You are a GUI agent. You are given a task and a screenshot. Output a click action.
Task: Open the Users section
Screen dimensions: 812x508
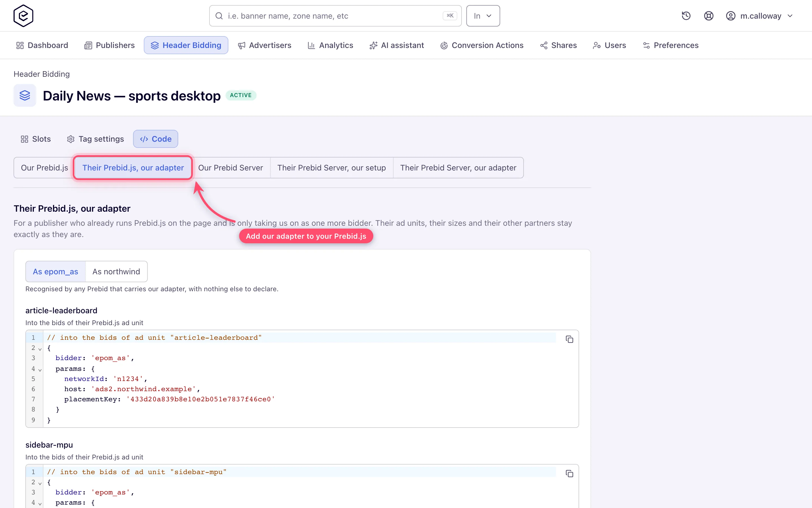[x=609, y=45]
